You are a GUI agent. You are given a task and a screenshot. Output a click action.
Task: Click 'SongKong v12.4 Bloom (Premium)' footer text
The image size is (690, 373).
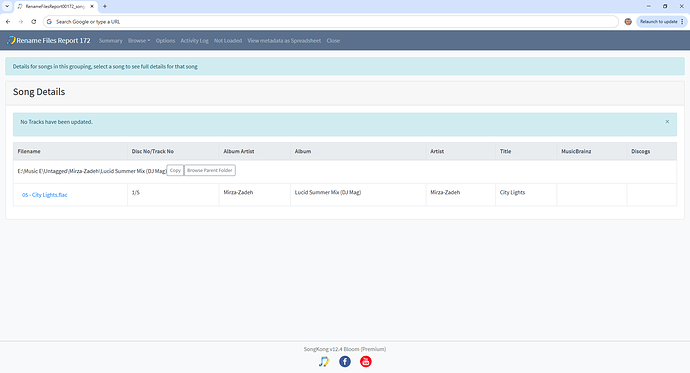point(345,349)
